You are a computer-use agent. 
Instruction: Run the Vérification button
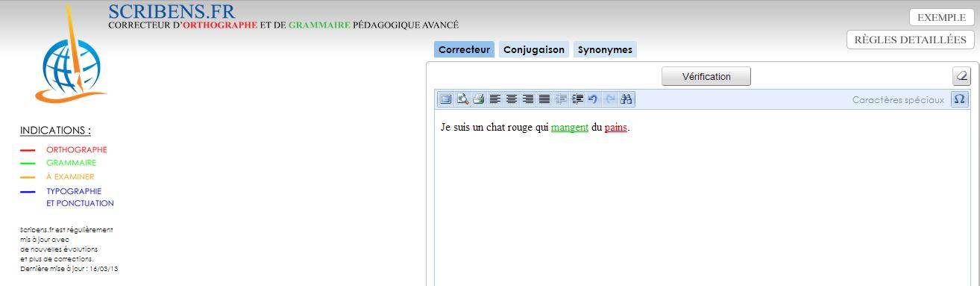pos(706,76)
